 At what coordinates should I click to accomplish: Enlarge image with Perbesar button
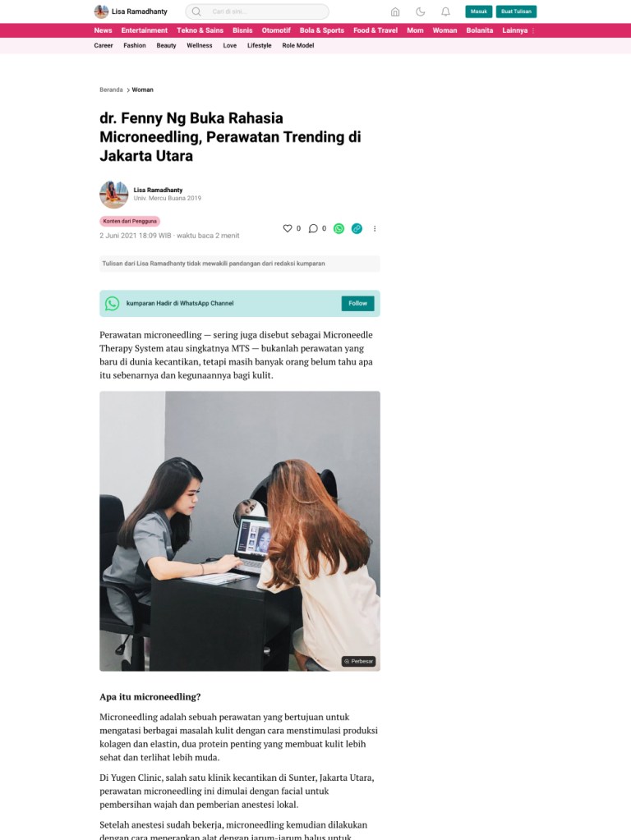(359, 661)
